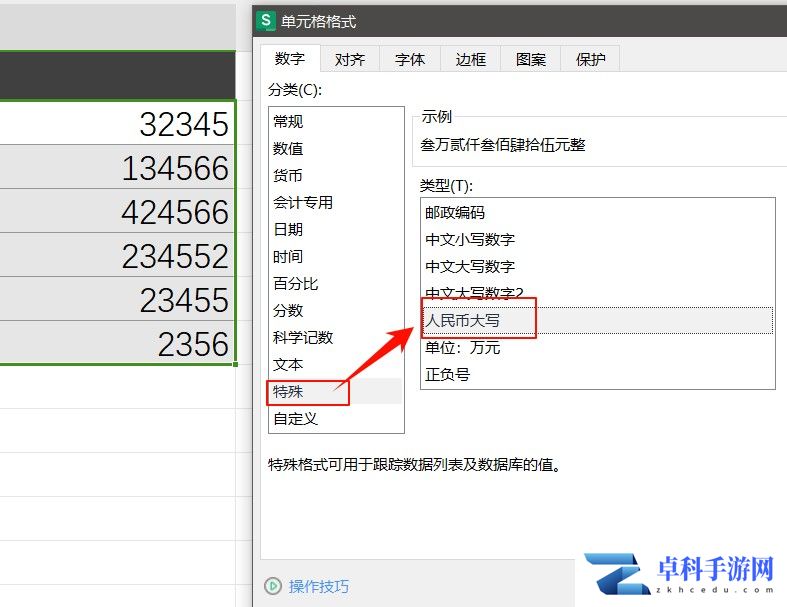The height and width of the screenshot is (607, 787).
Task: Pick the 正负号 type
Action: coord(597,375)
